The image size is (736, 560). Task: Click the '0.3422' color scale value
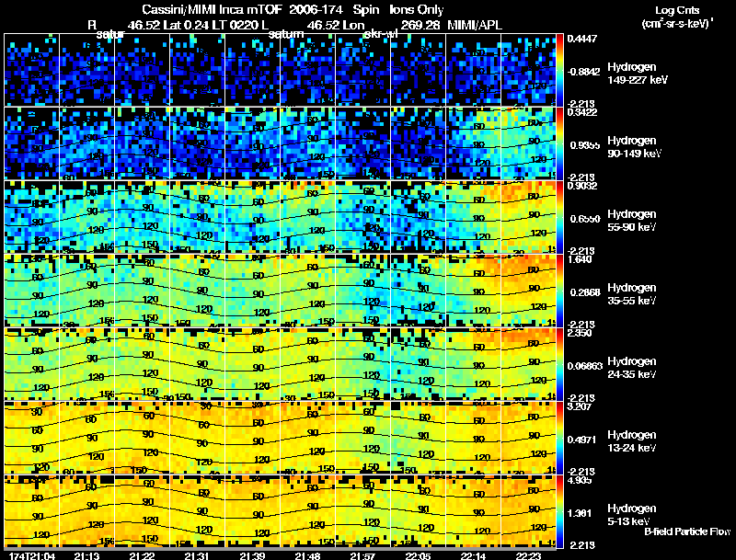tap(582, 112)
